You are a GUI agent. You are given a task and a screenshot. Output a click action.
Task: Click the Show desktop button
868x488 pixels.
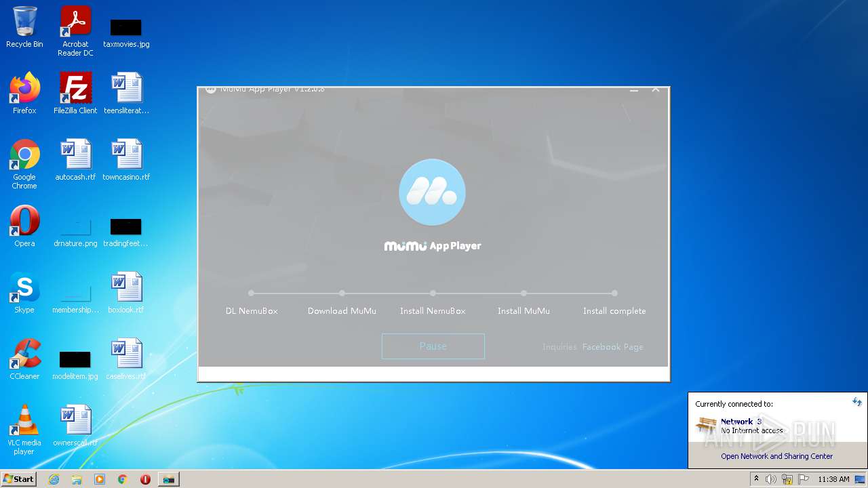[x=861, y=479]
